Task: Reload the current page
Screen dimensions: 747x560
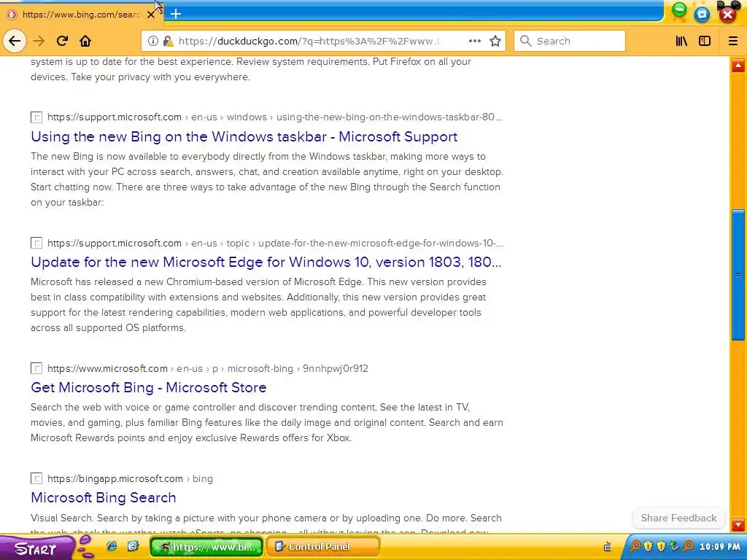Action: coord(62,41)
